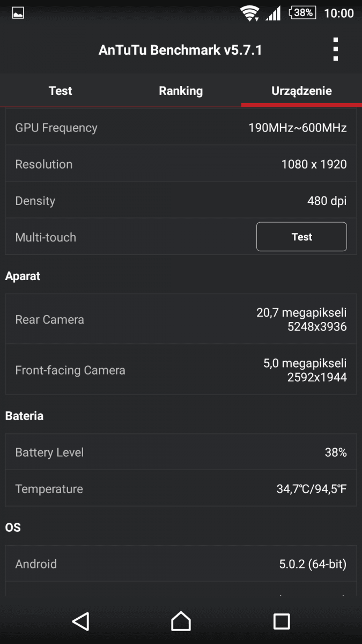Select the Urządzenie tab
This screenshot has width=362, height=644.
[301, 91]
